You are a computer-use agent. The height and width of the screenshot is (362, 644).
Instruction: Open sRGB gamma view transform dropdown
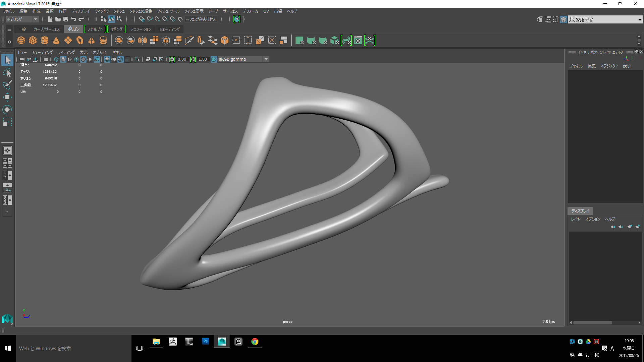click(x=243, y=59)
